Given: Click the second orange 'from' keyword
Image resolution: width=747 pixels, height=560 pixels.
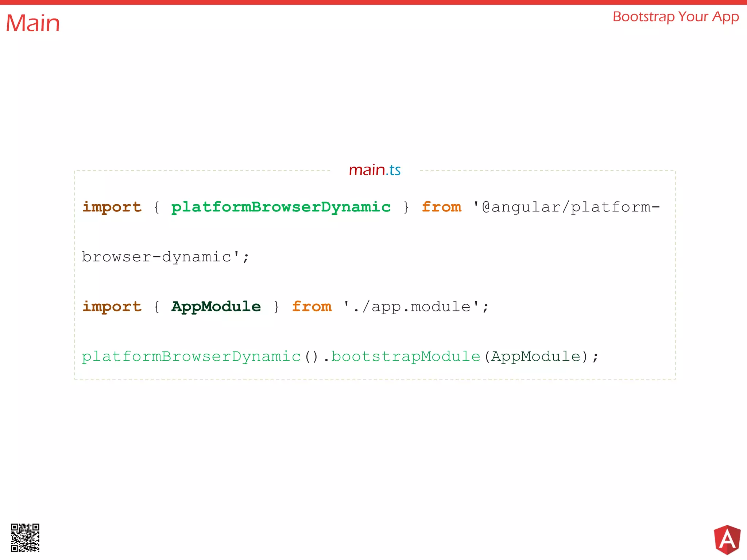Looking at the screenshot, I should point(312,307).
